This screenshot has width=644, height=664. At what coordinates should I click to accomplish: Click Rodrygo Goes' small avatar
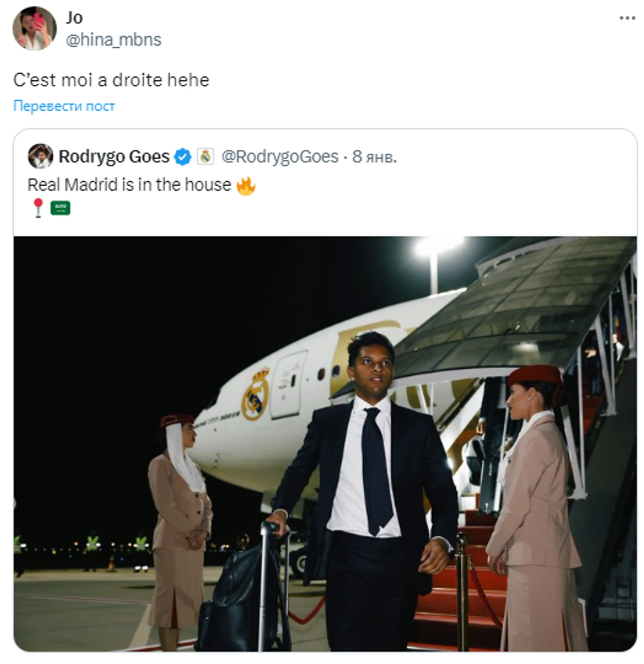click(x=40, y=156)
